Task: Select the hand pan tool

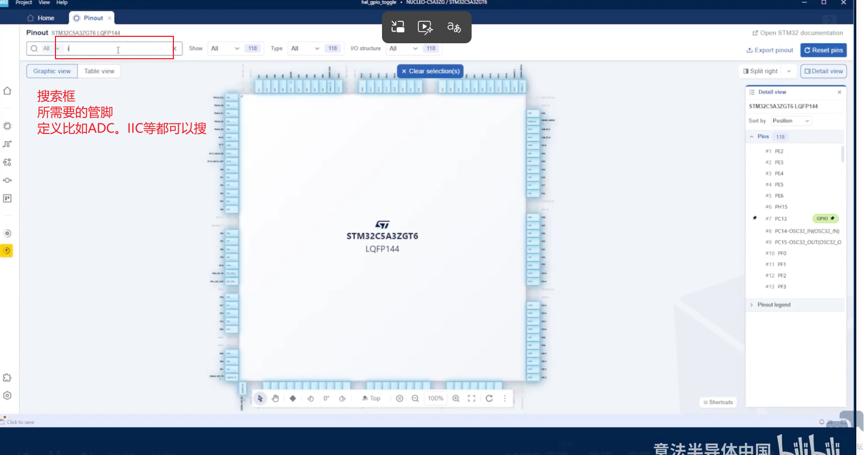Action: (275, 398)
